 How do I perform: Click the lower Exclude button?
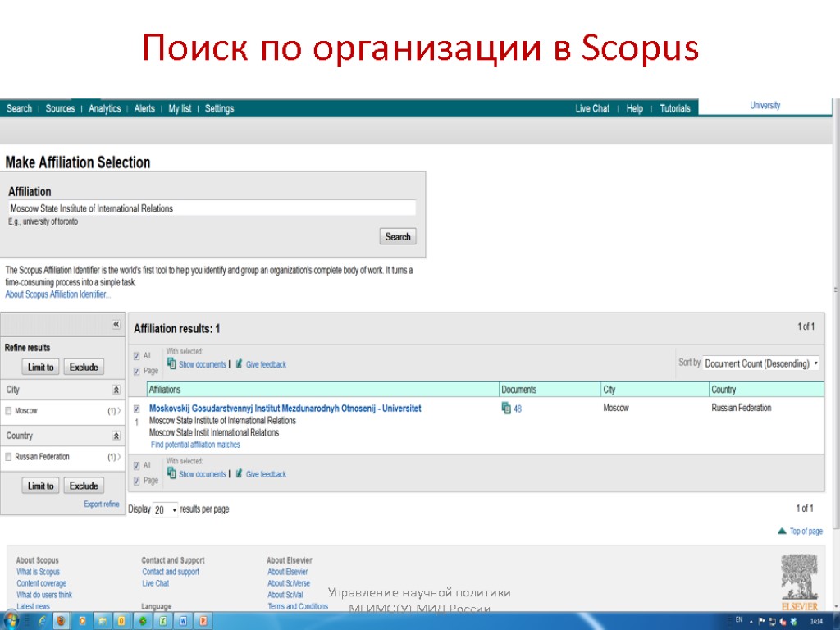tap(84, 486)
